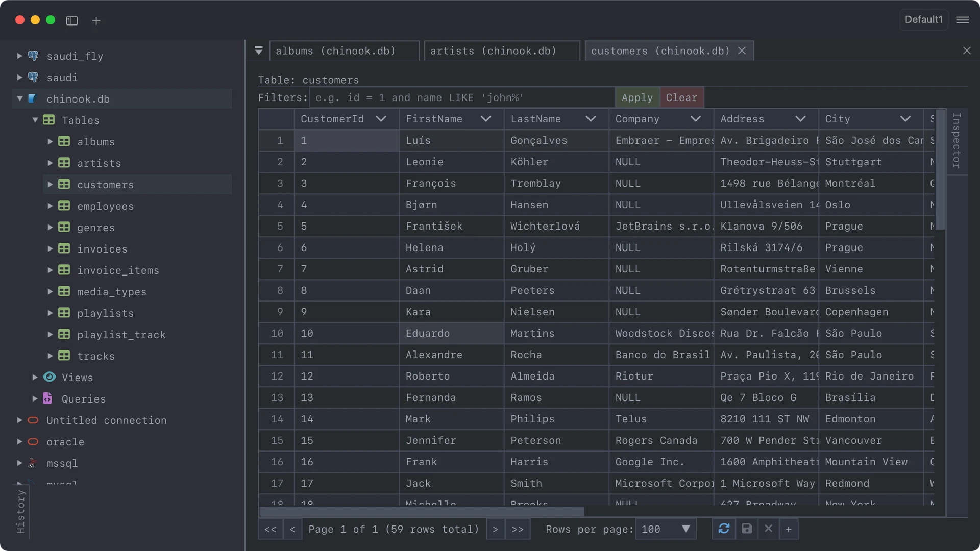980x551 pixels.
Task: Open the tab list dropdown icon
Action: pos(259,51)
